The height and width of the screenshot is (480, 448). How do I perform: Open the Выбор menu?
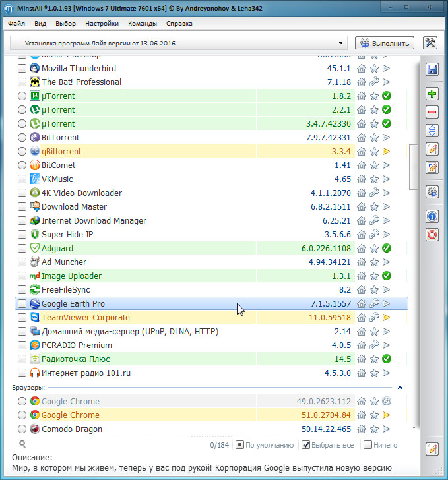(65, 24)
